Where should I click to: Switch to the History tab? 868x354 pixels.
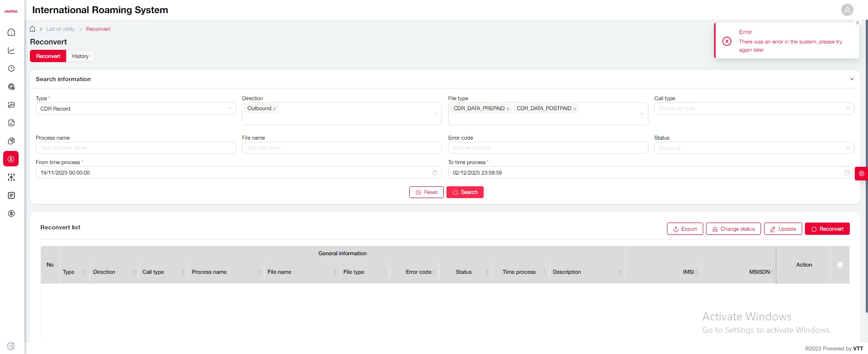pos(80,56)
